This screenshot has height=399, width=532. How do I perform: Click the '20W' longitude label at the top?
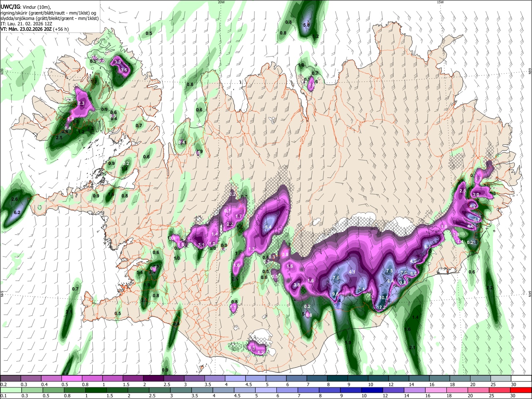point(222,2)
